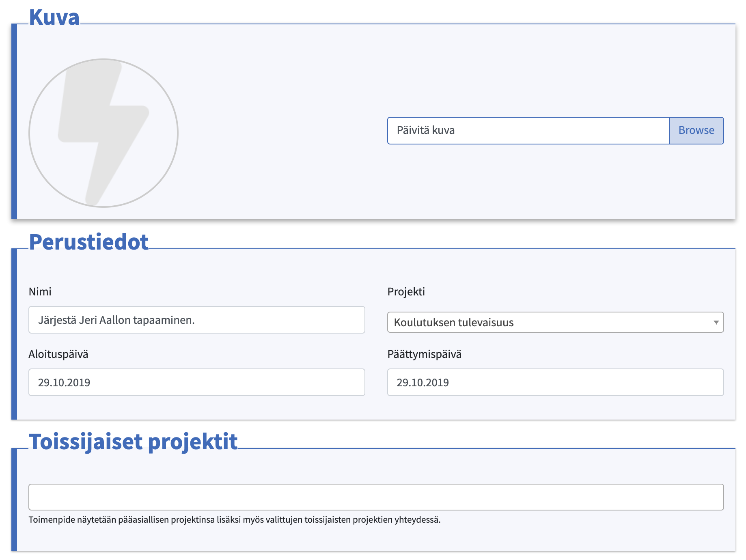The width and height of the screenshot is (746, 560).
Task: Open the Projekti dropdown showing Koulutuksen tulevaisuus
Action: coord(556,322)
